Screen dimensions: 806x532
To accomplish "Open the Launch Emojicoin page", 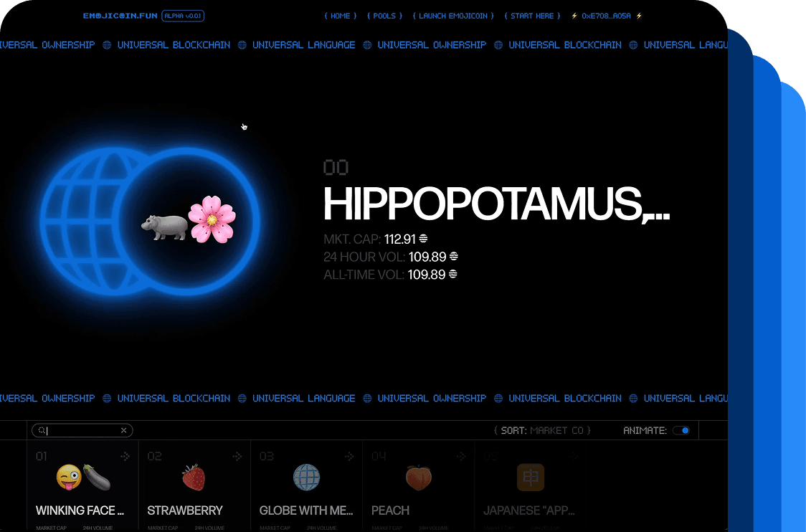I will click(452, 16).
